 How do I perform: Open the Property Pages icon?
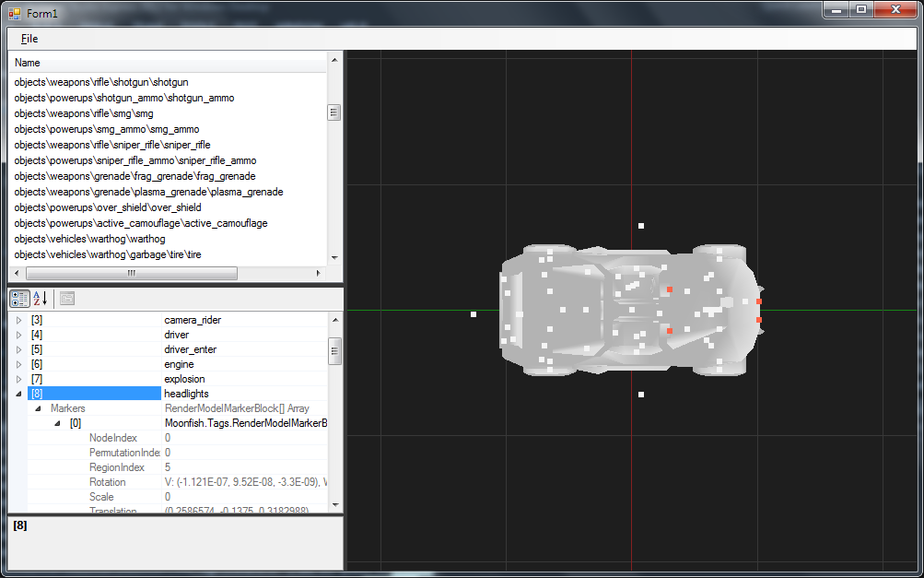(x=67, y=298)
